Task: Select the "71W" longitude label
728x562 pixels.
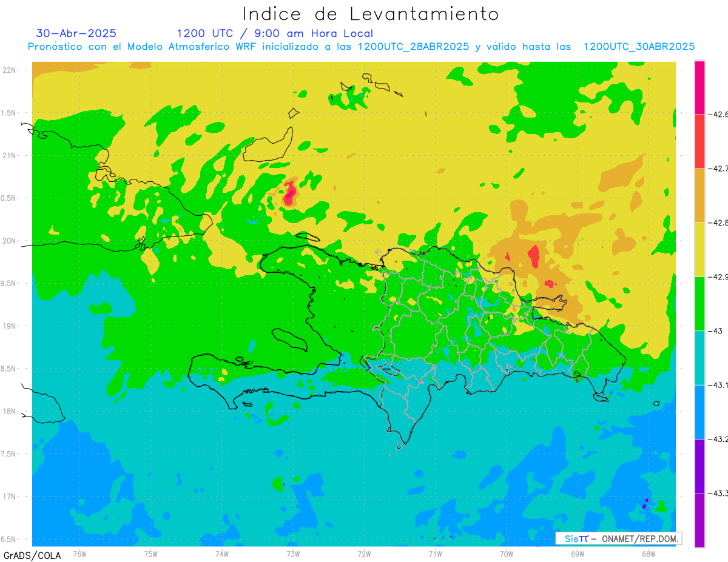Action: tap(435, 554)
